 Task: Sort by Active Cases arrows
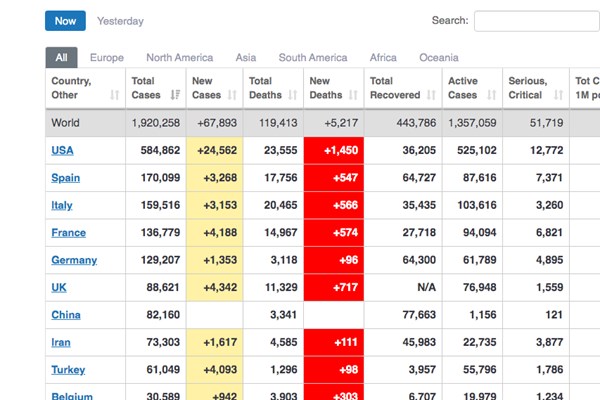click(x=495, y=95)
